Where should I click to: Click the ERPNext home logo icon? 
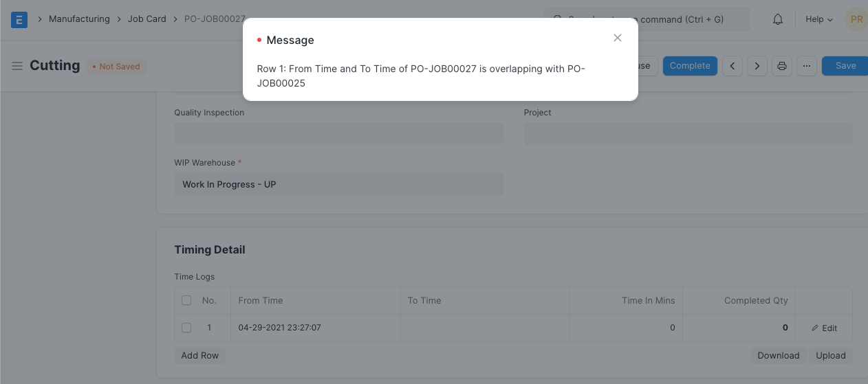coord(19,19)
